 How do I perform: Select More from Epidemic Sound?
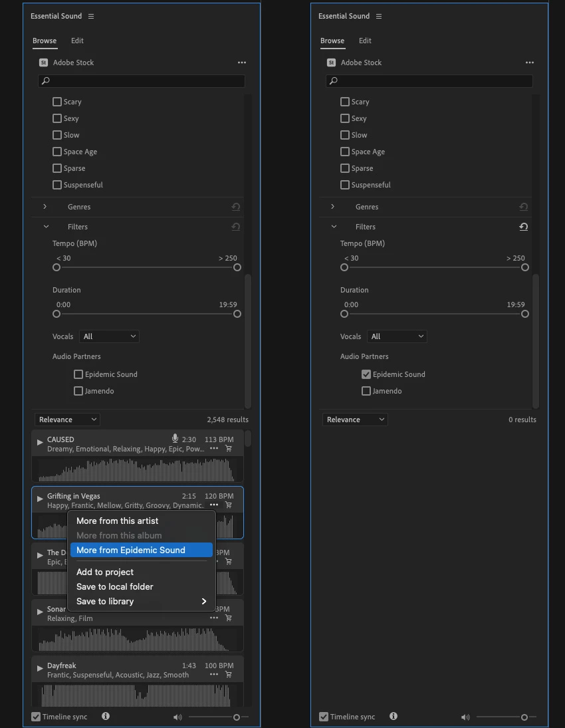point(142,550)
